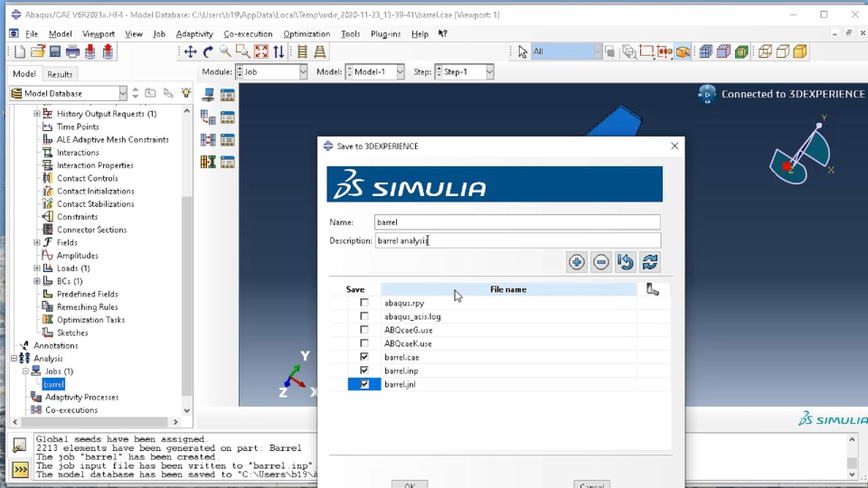Viewport: 868px width, 488px height.
Task: Expand the Fields tree node
Action: (x=36, y=242)
